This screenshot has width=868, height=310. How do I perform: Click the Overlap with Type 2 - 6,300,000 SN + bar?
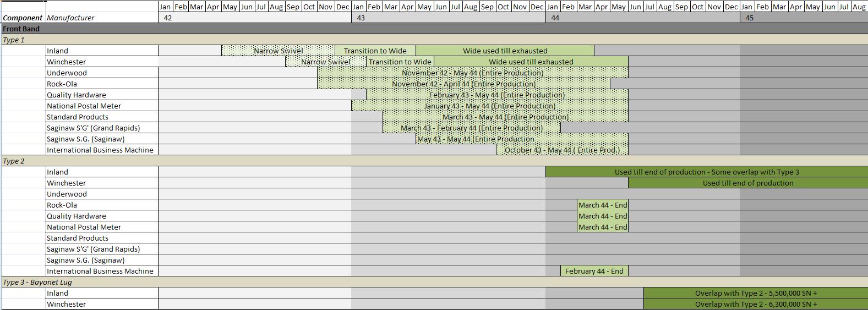click(x=756, y=304)
